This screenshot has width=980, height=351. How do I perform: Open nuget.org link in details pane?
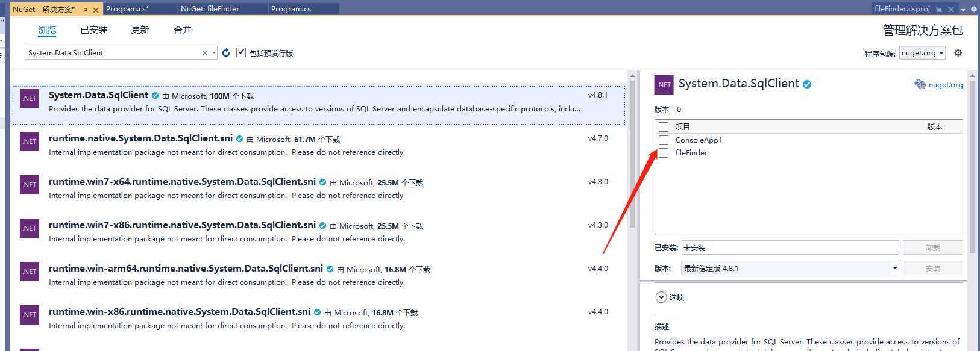[946, 85]
